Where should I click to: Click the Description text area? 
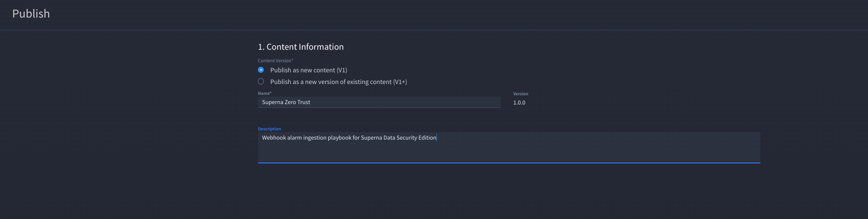point(509,148)
